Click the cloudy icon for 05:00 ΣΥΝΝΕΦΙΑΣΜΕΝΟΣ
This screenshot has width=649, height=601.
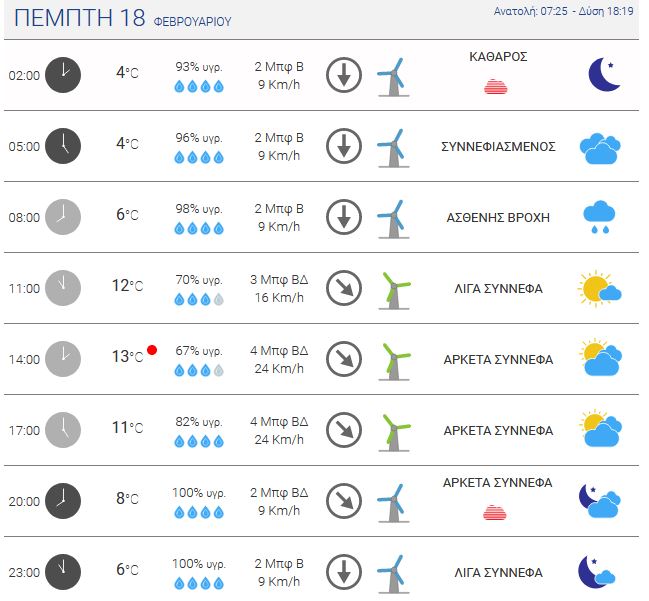[x=600, y=148]
